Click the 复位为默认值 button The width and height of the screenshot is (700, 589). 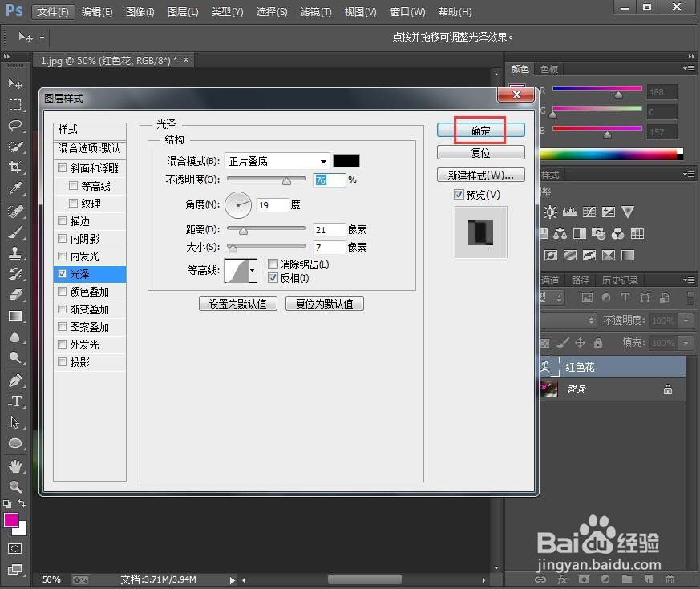coord(325,304)
